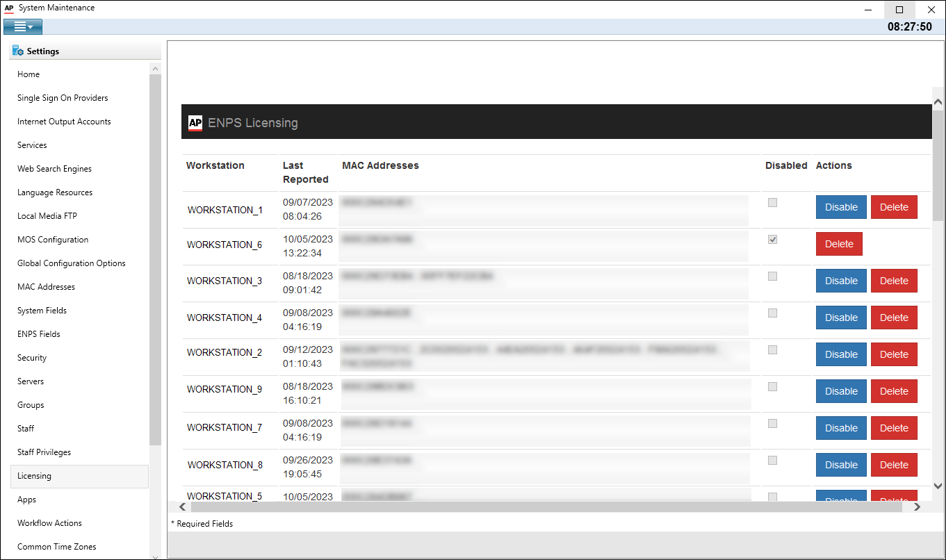Select Common Time Zones
Viewport: 946px width, 560px height.
pos(57,547)
